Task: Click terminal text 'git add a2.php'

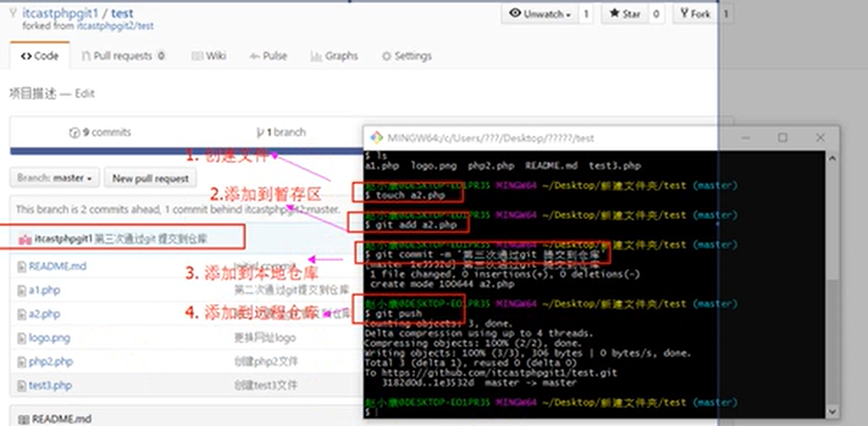Action: 416,224
